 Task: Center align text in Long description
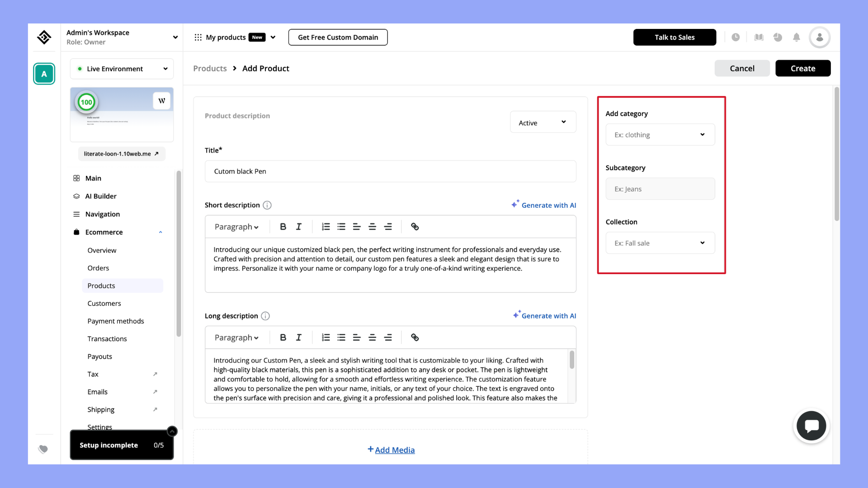(x=372, y=338)
